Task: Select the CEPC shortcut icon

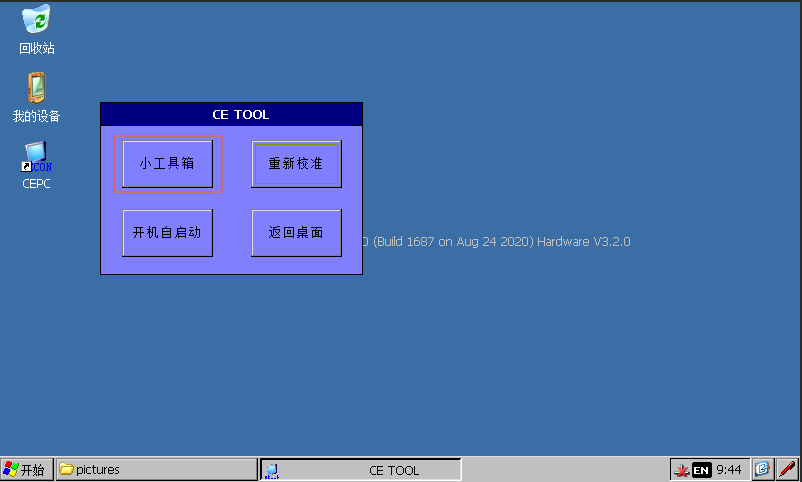Action: [37, 156]
